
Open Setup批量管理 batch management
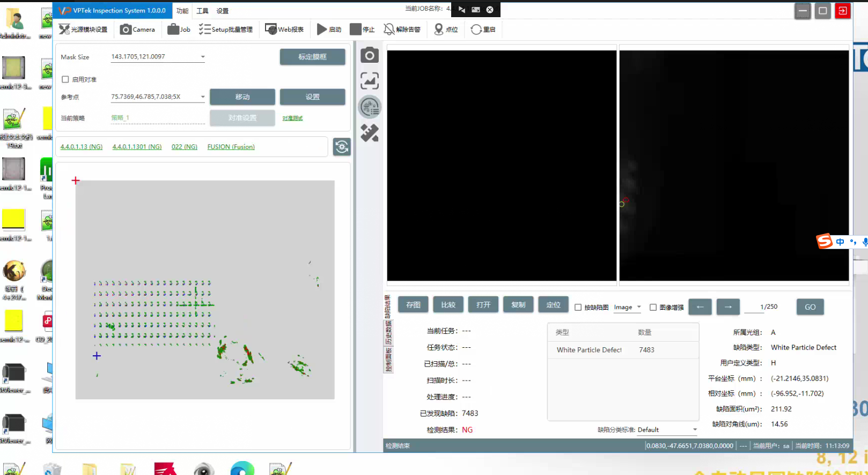pos(225,30)
